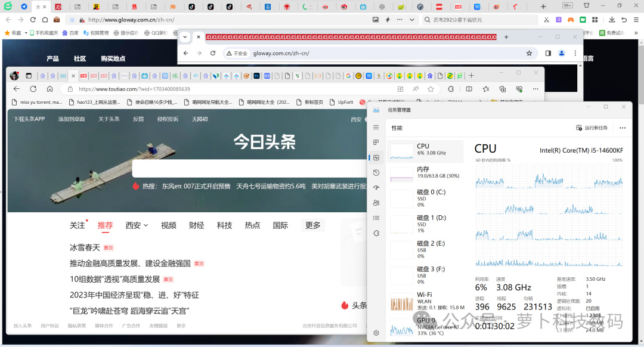Screen dimensions: 644x347
Task: Select the 内存 memory performance entry
Action: coord(425,173)
